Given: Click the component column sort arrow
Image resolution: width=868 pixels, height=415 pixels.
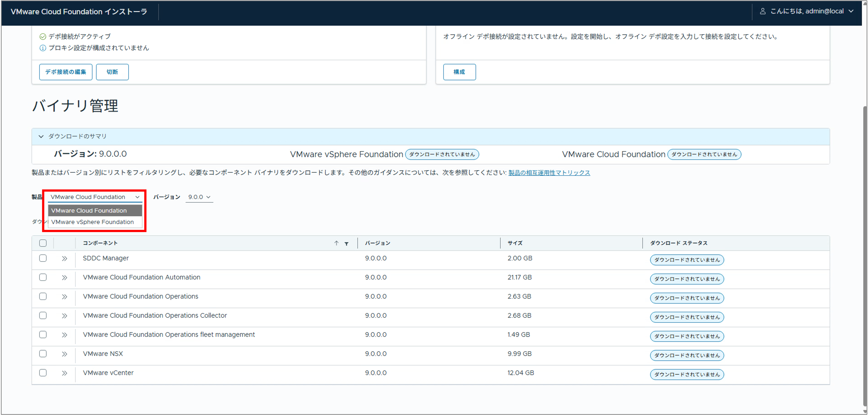Looking at the screenshot, I should coord(336,243).
